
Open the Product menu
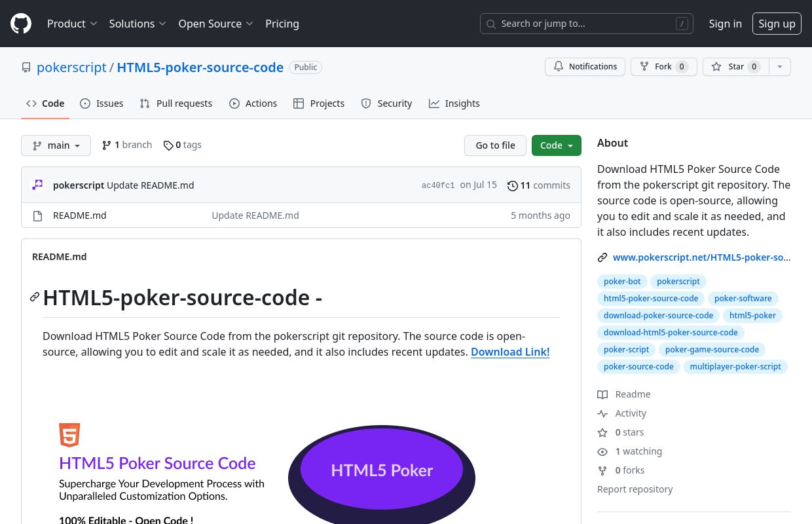coord(72,24)
